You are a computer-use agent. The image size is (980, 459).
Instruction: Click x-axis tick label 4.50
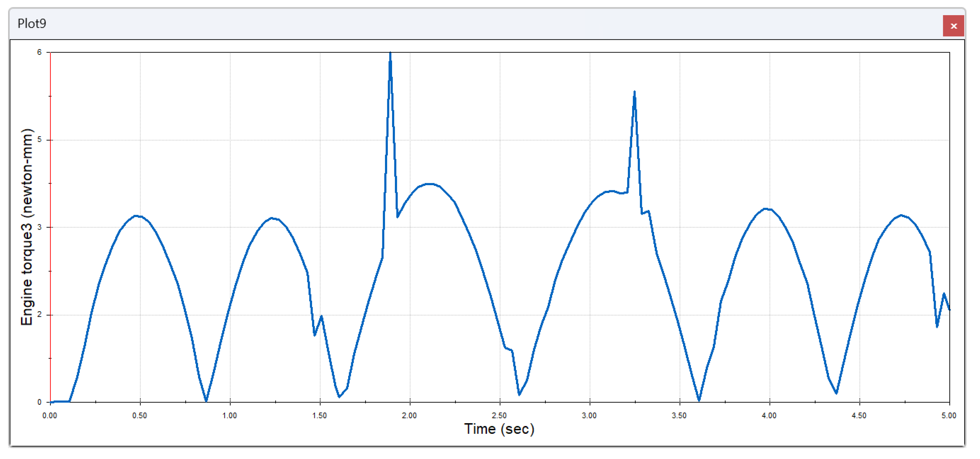pyautogui.click(x=859, y=416)
